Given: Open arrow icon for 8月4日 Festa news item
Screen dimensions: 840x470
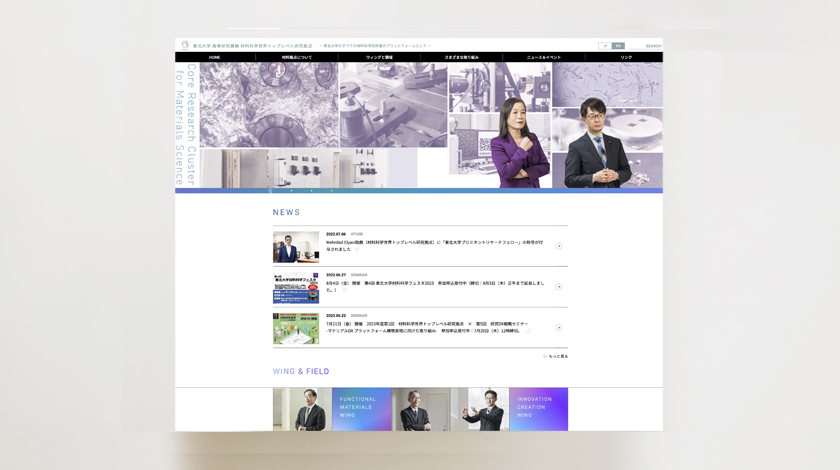Looking at the screenshot, I should [558, 287].
